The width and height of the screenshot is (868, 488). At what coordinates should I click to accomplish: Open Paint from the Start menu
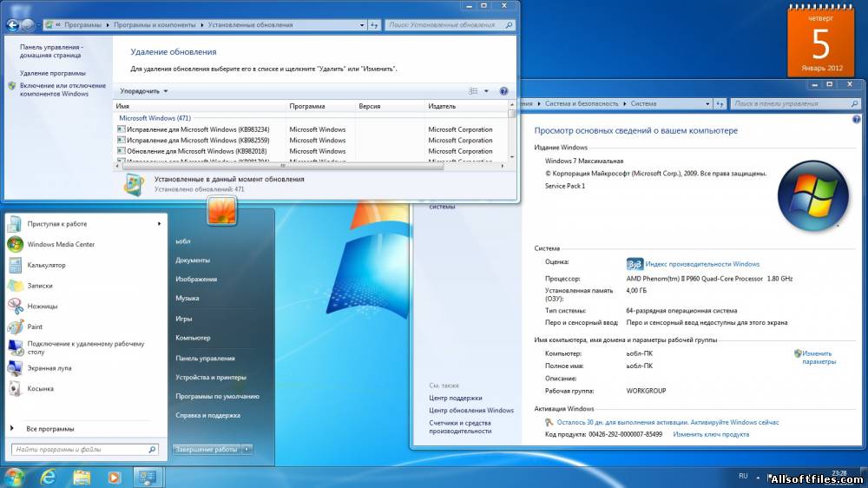coord(35,326)
